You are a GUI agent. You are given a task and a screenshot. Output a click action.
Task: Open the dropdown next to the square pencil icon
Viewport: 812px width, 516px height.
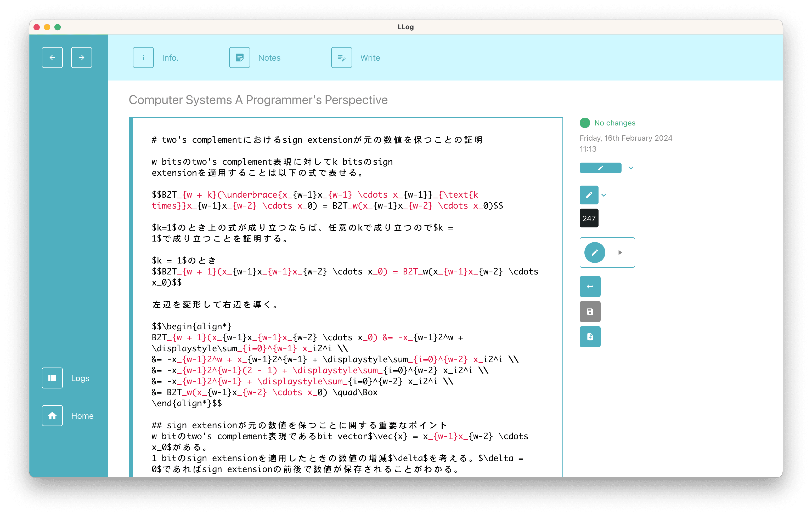point(604,195)
